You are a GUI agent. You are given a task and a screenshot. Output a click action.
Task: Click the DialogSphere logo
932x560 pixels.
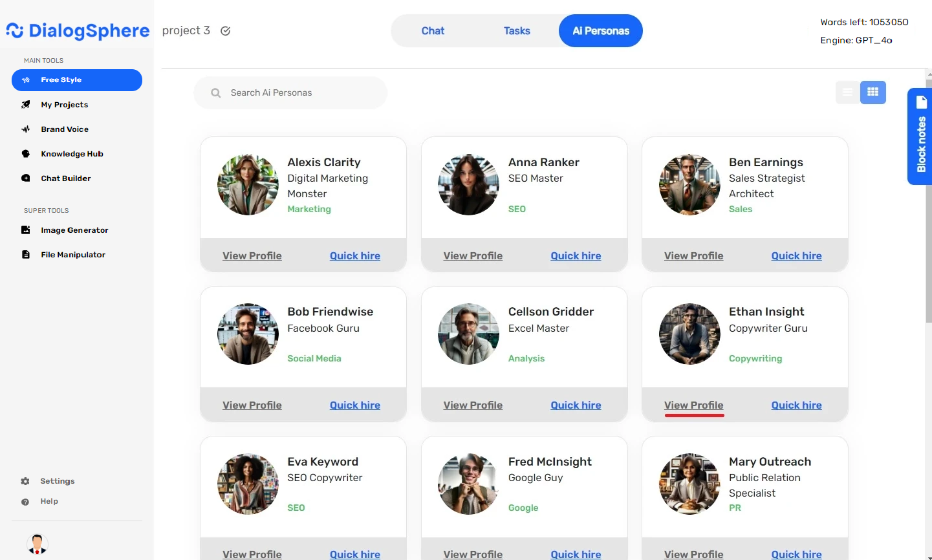(77, 30)
